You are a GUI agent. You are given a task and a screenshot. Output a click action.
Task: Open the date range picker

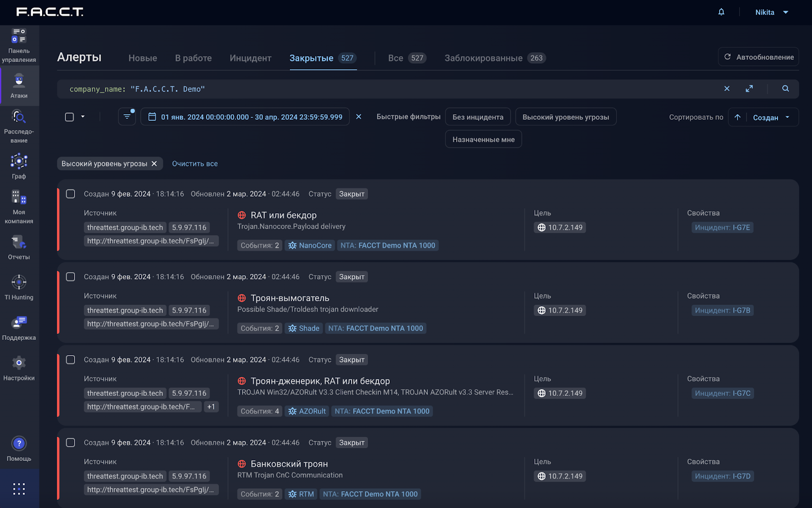tap(245, 117)
